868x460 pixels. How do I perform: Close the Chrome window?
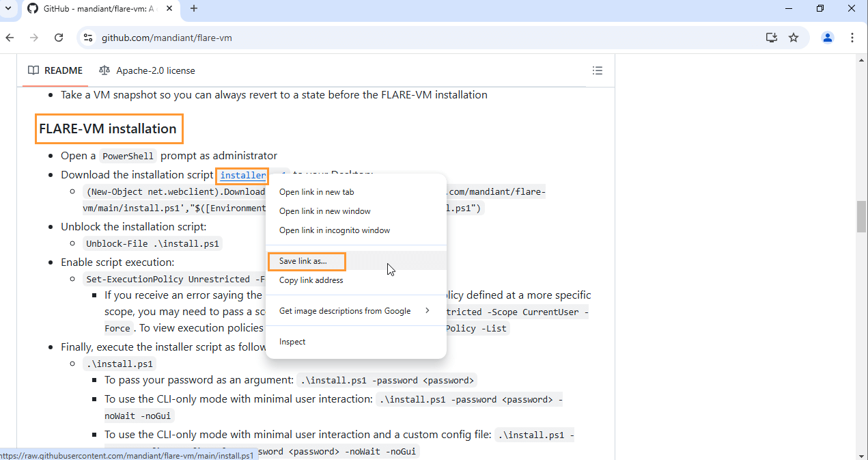[852, 9]
